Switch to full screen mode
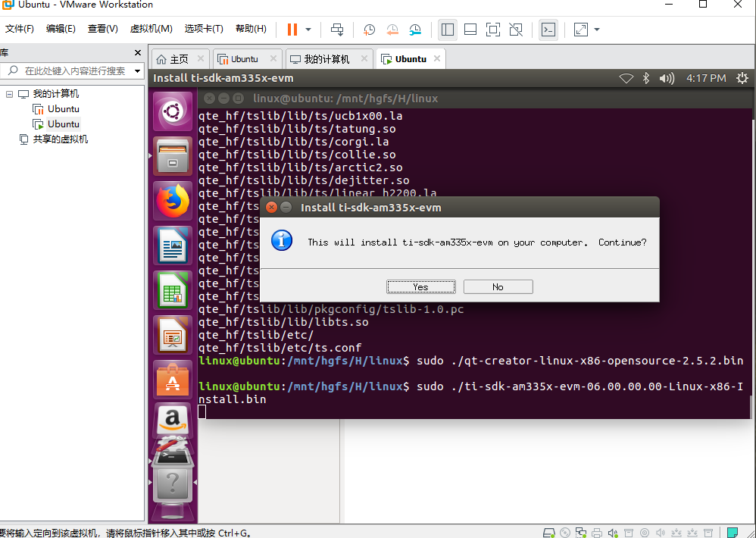Screen dimensions: 756x538 coord(492,30)
